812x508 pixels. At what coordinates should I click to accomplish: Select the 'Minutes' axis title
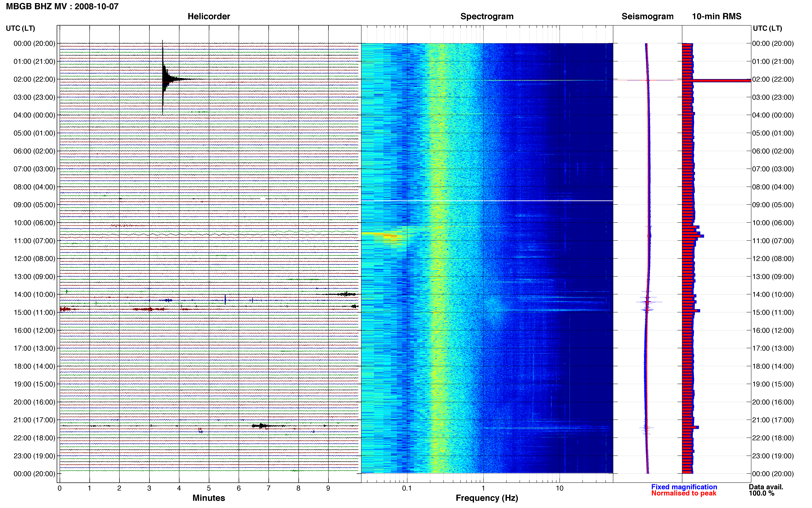coord(209,498)
